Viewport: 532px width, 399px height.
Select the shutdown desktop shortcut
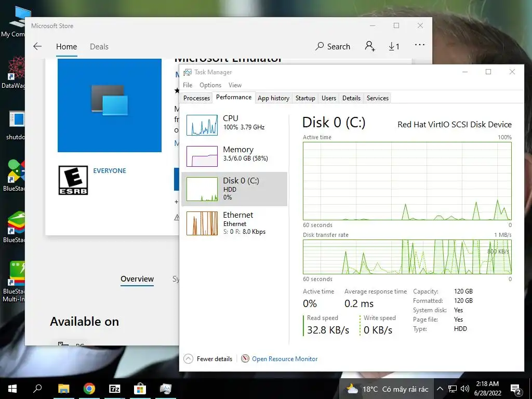coord(15,125)
